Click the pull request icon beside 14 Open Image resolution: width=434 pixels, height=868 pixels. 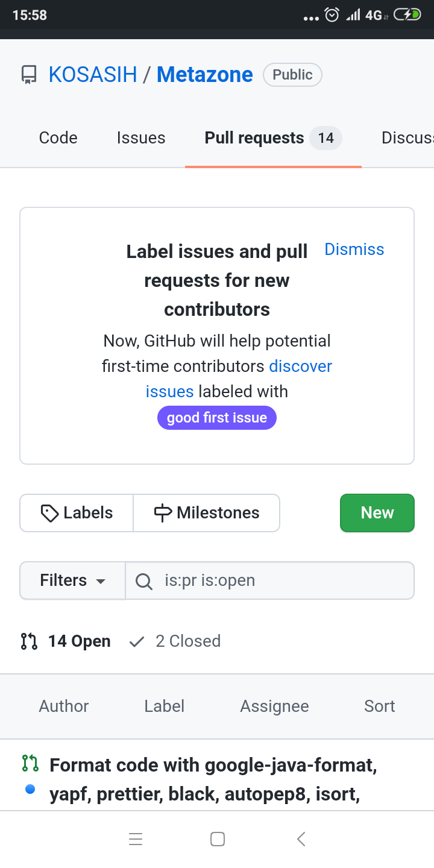(x=29, y=641)
